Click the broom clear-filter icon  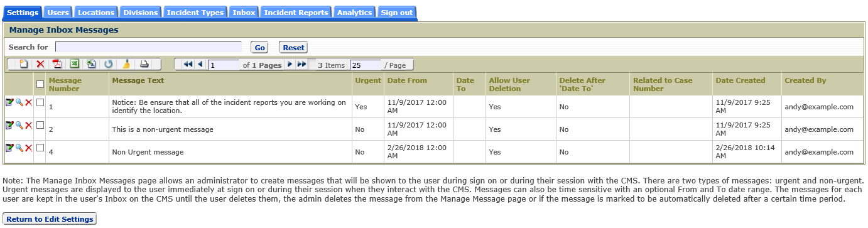(126, 64)
